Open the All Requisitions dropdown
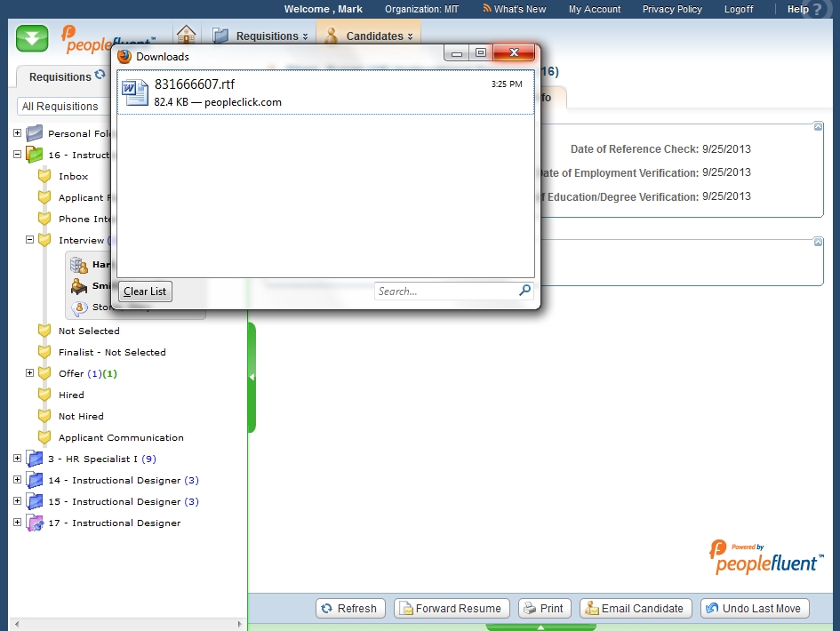840x631 pixels. [x=60, y=107]
